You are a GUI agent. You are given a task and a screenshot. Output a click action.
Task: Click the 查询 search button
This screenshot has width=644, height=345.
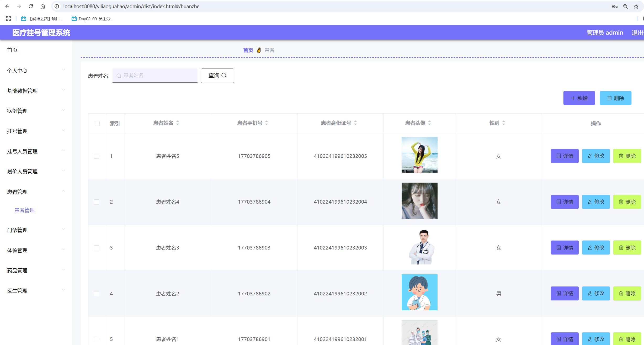coord(217,76)
